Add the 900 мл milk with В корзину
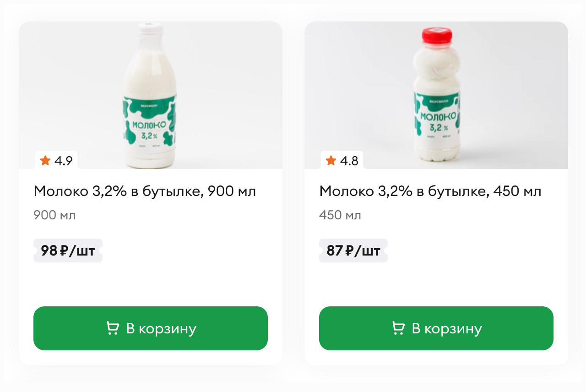Screen dimensions: 586x392 [x=151, y=328]
